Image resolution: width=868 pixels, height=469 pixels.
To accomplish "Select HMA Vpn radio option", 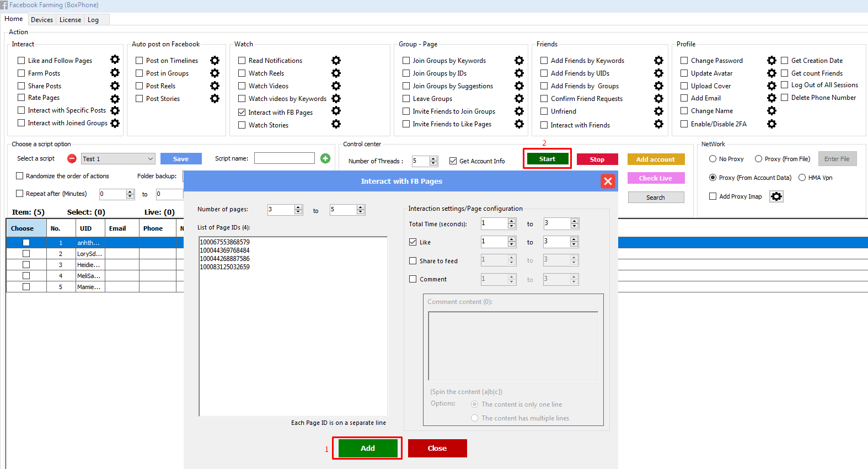I will (x=802, y=178).
